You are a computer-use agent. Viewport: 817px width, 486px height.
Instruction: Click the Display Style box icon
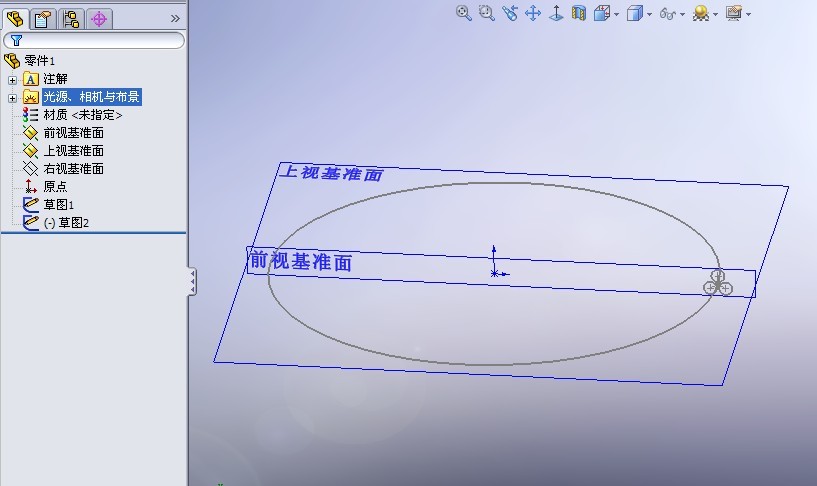(x=635, y=13)
